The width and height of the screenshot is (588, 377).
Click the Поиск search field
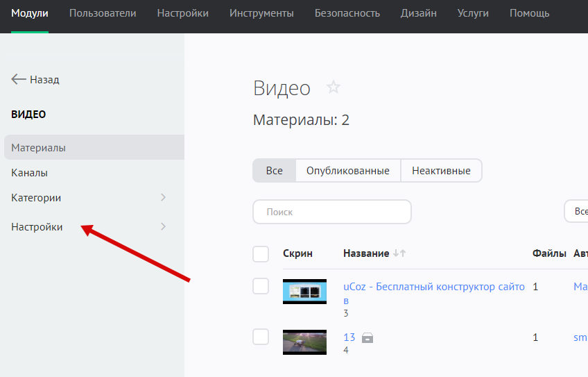click(x=332, y=212)
